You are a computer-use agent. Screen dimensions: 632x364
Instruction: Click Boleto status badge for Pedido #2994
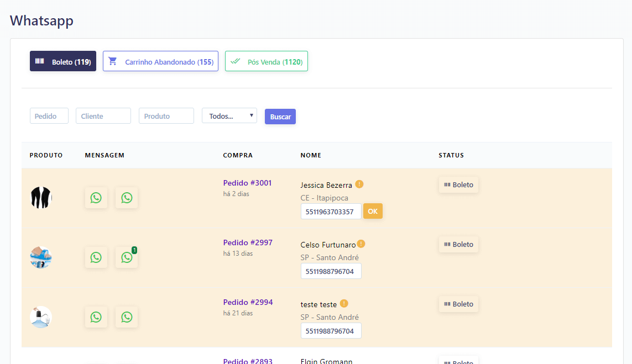(459, 304)
